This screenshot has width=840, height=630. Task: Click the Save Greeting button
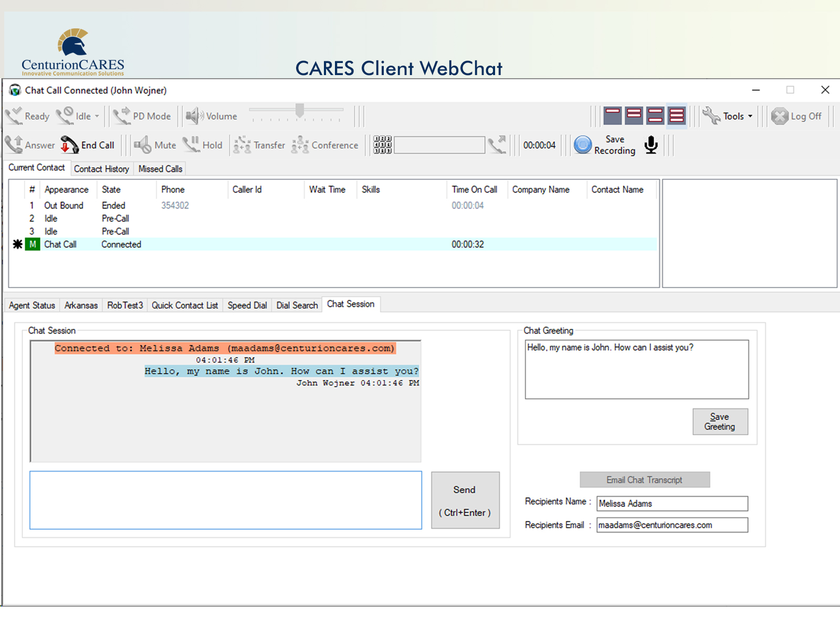pyautogui.click(x=720, y=422)
